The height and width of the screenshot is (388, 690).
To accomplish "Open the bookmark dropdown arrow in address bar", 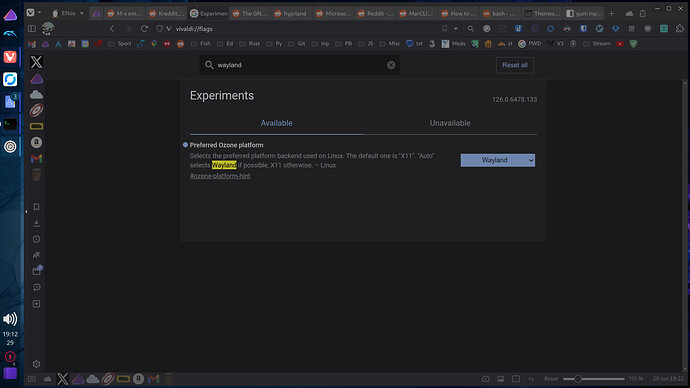I will (x=455, y=29).
